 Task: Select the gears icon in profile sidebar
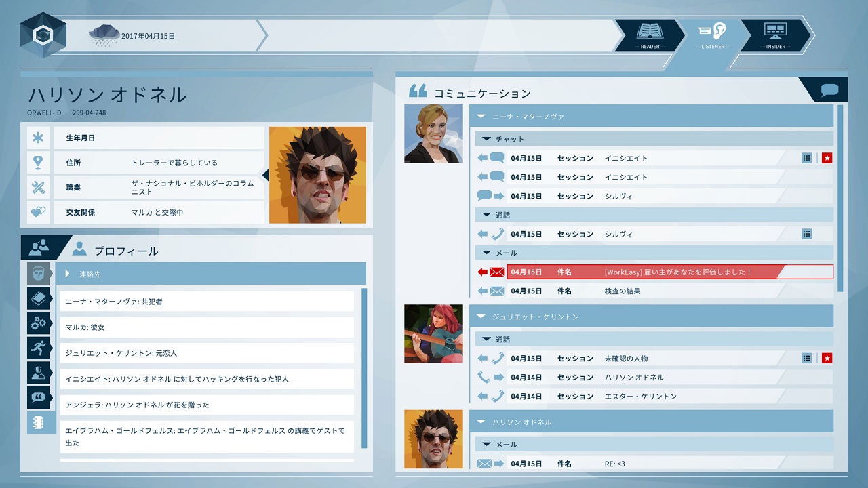pos(39,323)
